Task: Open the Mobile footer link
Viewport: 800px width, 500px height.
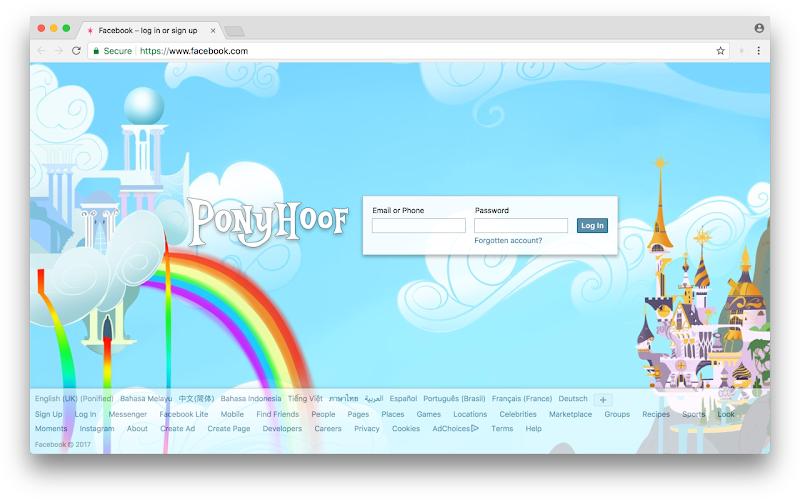Action: tap(232, 414)
